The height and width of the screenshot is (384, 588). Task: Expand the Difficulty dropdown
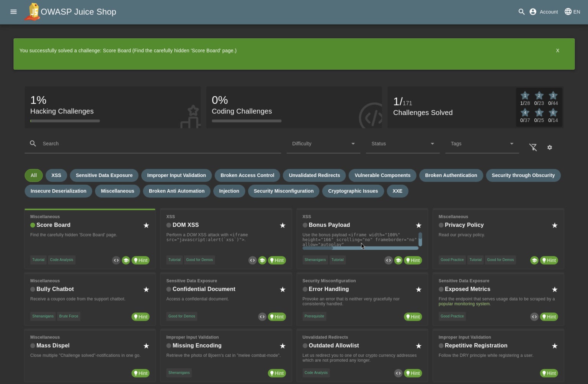click(x=323, y=144)
